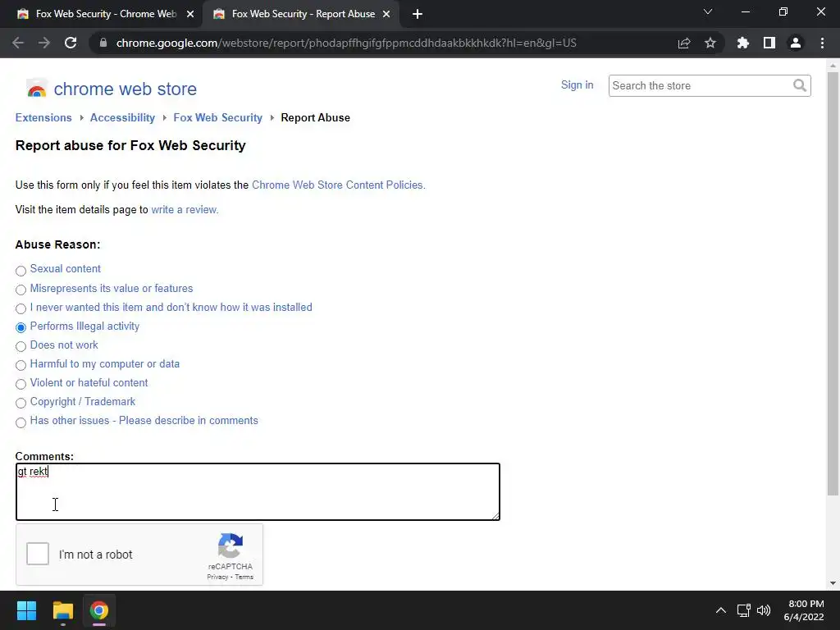The image size is (840, 630).
Task: Select I never wanted this item option
Action: pos(21,308)
